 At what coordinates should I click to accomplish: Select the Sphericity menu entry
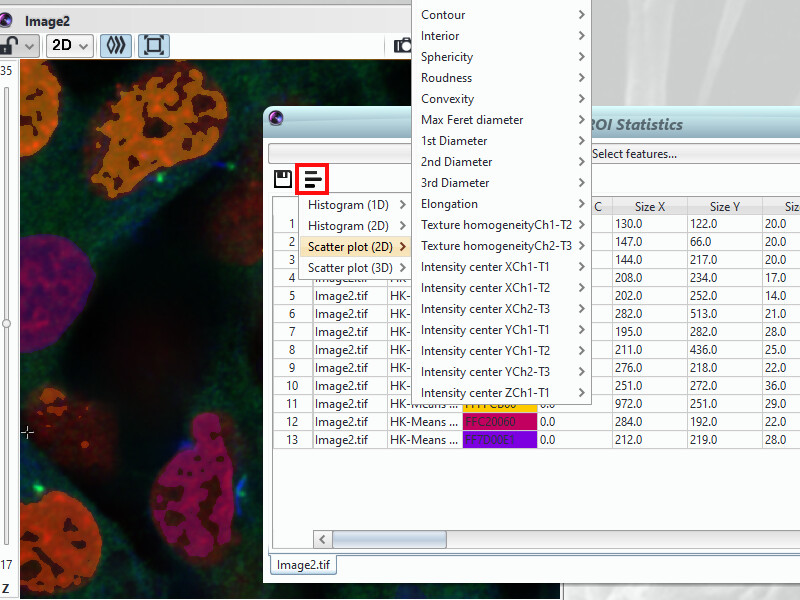(x=446, y=56)
